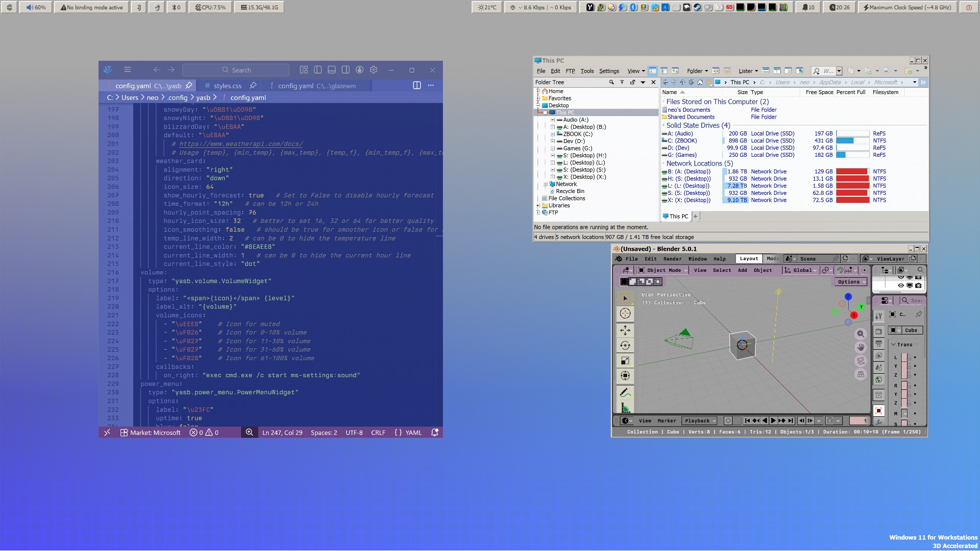Click the red X axis gizmo
The width and height of the screenshot is (980, 551).
coord(854,315)
